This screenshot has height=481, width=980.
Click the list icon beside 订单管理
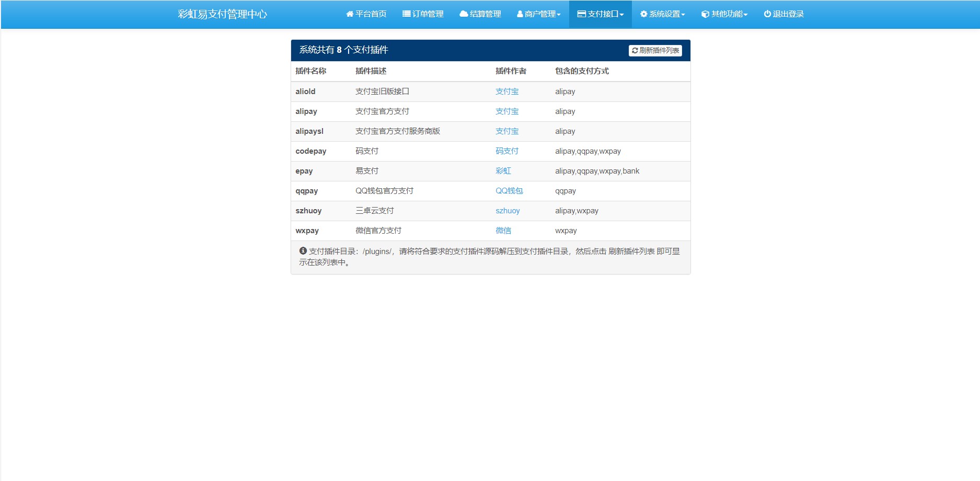[406, 14]
